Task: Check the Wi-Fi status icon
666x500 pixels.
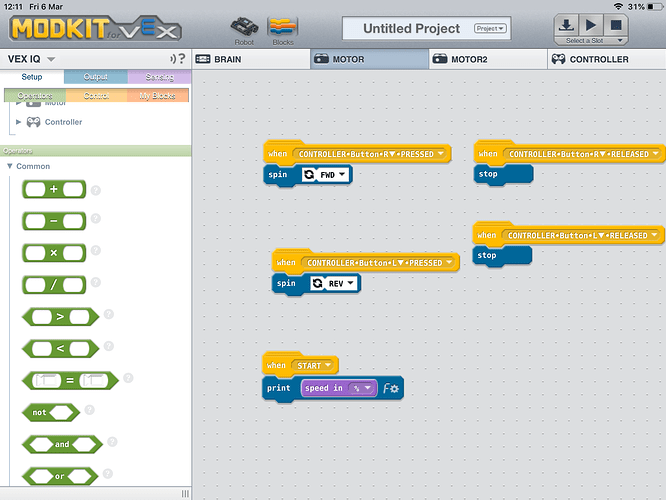Action: pos(618,6)
